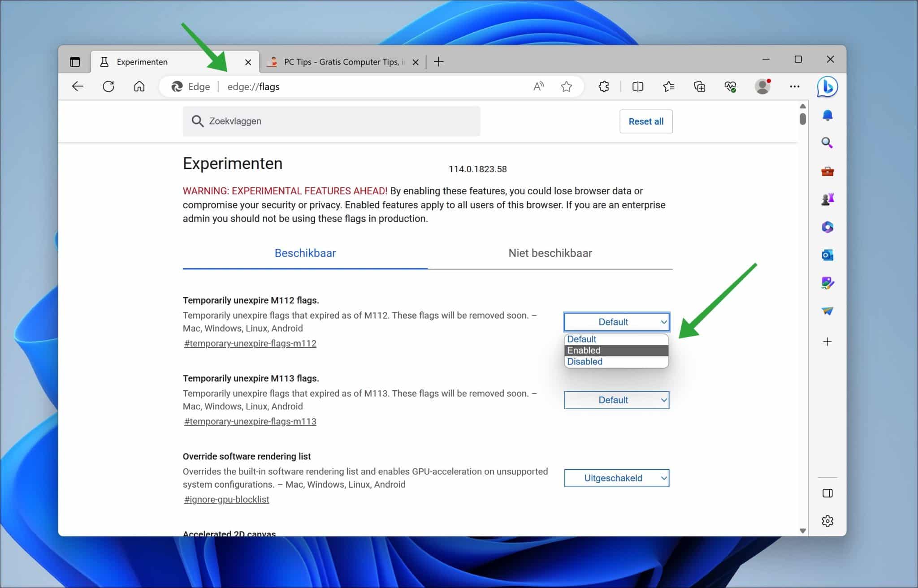Select Enabled in the open dropdown
Screen dimensions: 918x588
point(616,350)
